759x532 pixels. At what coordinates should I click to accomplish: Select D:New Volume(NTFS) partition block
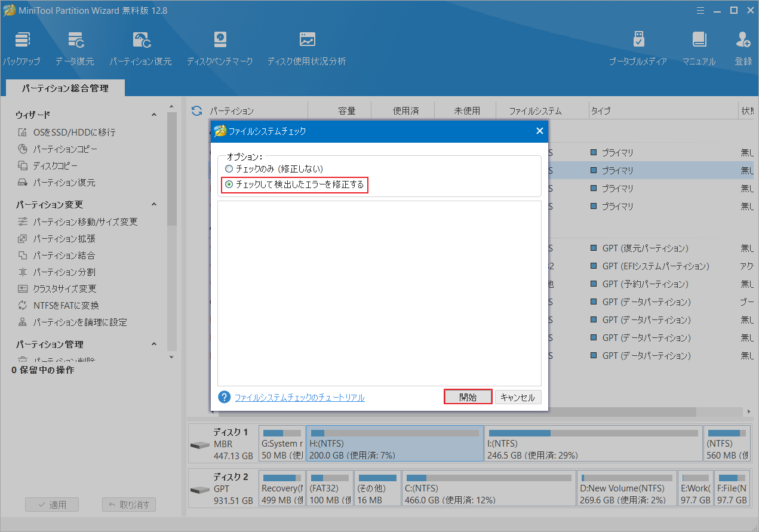[x=627, y=488]
